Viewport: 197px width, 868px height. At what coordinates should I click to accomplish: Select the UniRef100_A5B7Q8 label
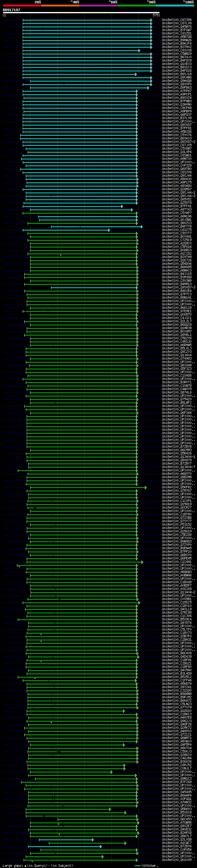pyautogui.click(x=177, y=37)
